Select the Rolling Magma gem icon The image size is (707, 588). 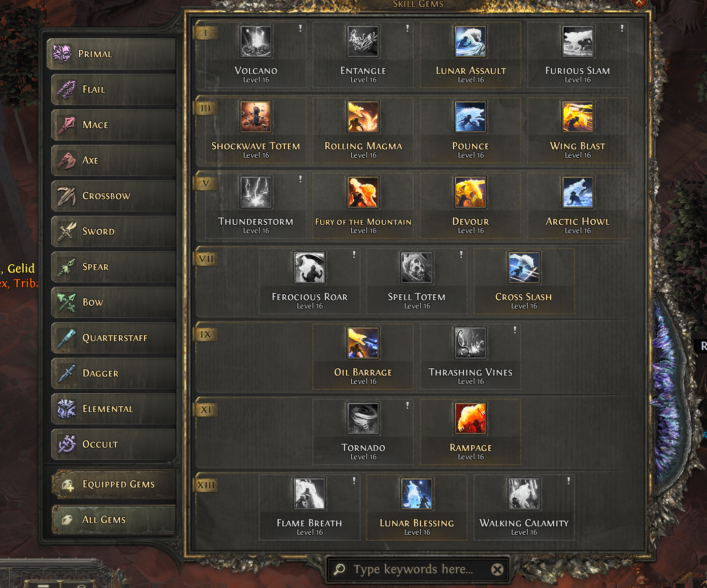click(x=363, y=117)
